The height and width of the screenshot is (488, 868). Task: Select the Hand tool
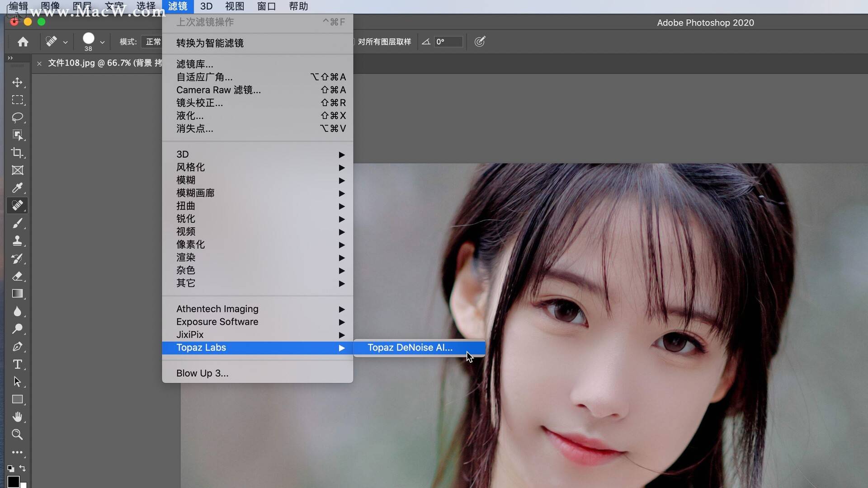[x=17, y=417]
